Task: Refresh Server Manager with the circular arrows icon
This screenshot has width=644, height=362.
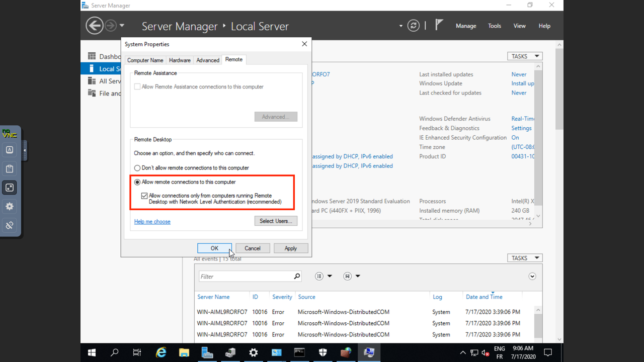Action: pos(413,26)
